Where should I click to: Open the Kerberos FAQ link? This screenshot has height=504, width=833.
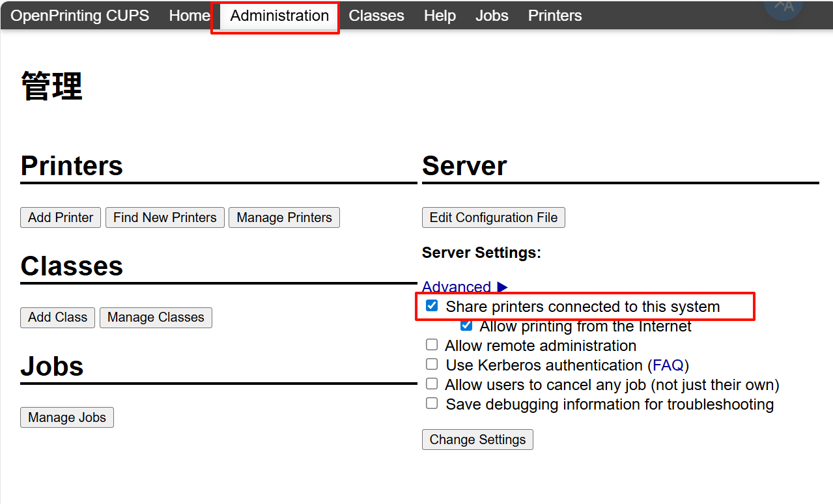pos(668,365)
